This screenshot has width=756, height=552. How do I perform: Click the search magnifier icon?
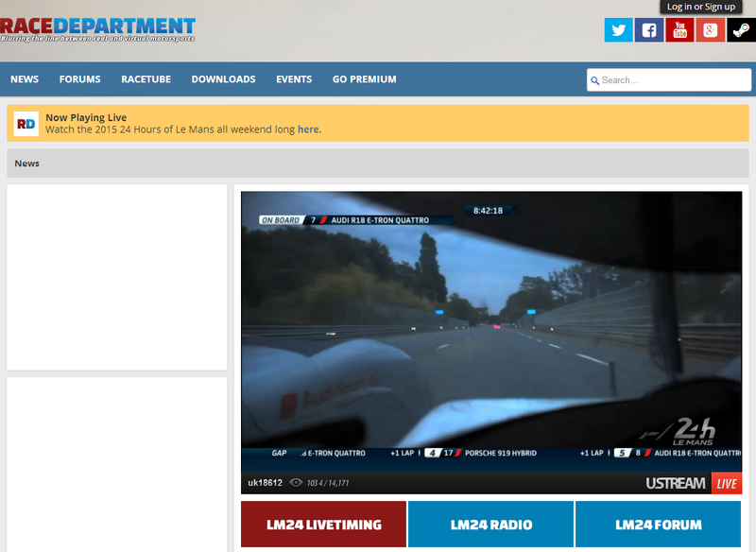coord(595,80)
